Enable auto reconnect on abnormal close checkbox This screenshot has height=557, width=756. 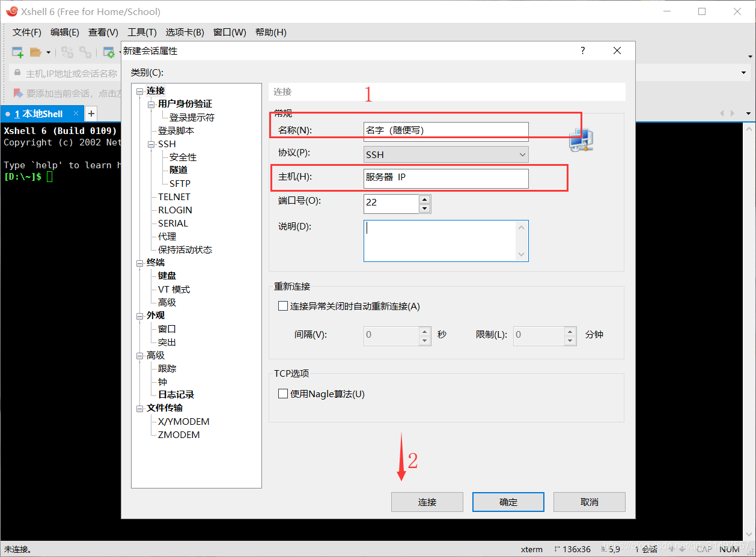(x=283, y=306)
